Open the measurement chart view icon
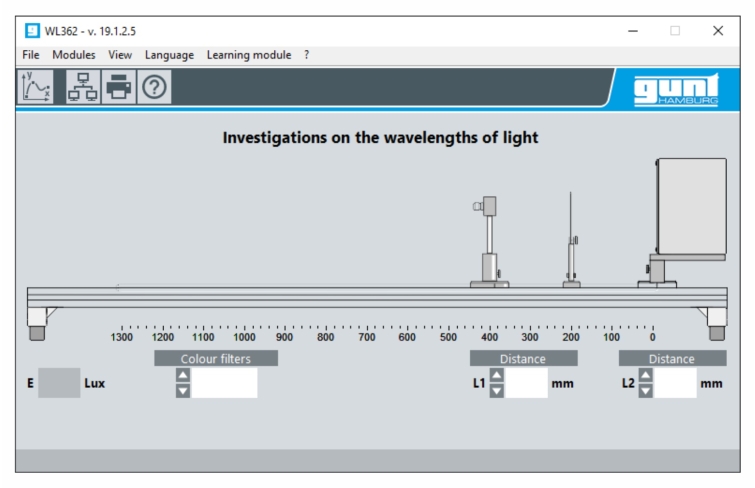755x488 pixels. click(x=36, y=87)
